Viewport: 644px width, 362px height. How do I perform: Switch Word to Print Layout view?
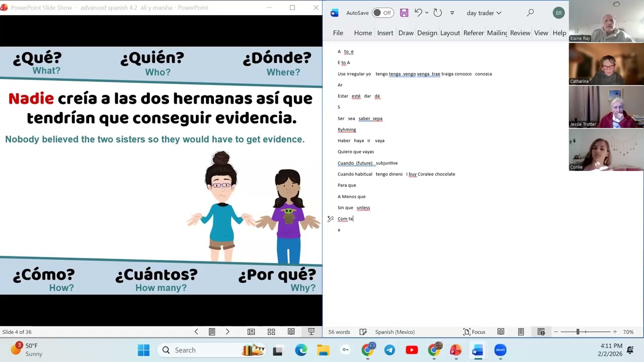click(x=521, y=332)
